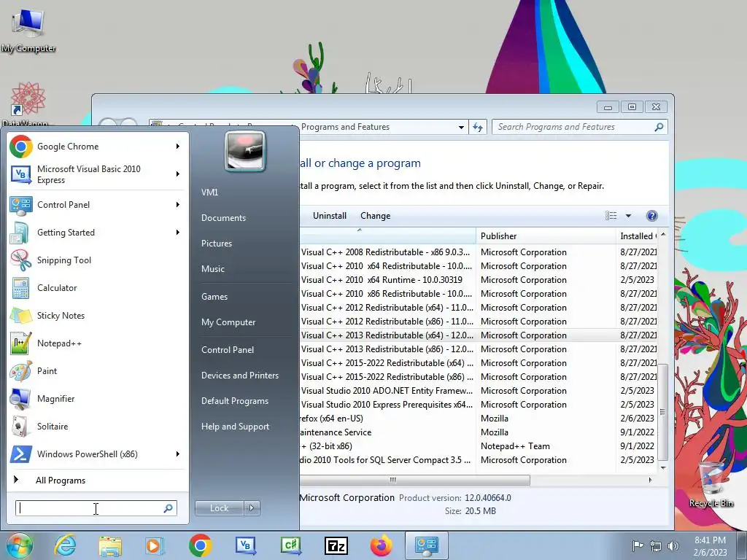Click the Lock button
Image resolution: width=747 pixels, height=560 pixels.
pos(219,508)
